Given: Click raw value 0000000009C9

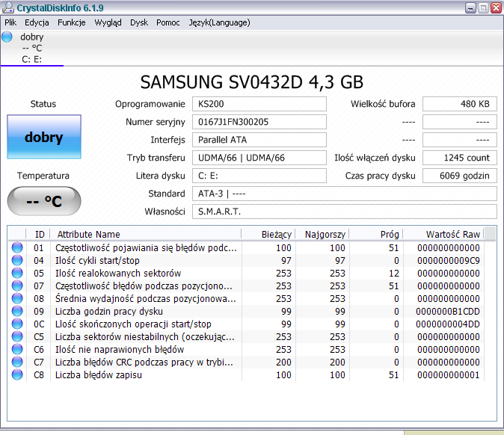Looking at the screenshot, I should click(449, 261).
